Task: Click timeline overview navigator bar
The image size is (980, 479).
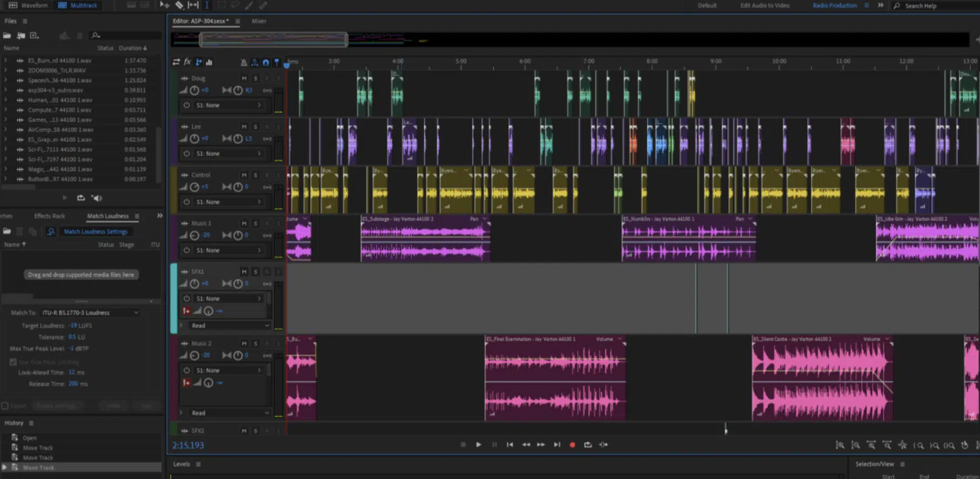Action: [273, 39]
